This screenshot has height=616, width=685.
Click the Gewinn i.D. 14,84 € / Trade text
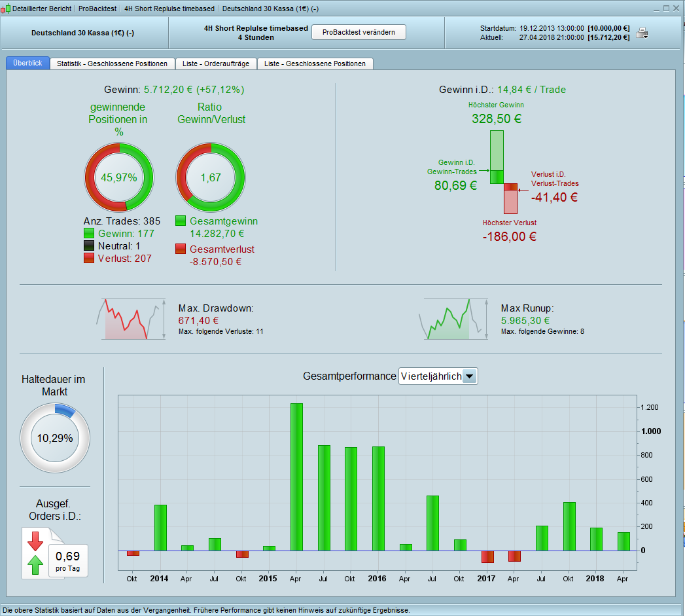502,90
